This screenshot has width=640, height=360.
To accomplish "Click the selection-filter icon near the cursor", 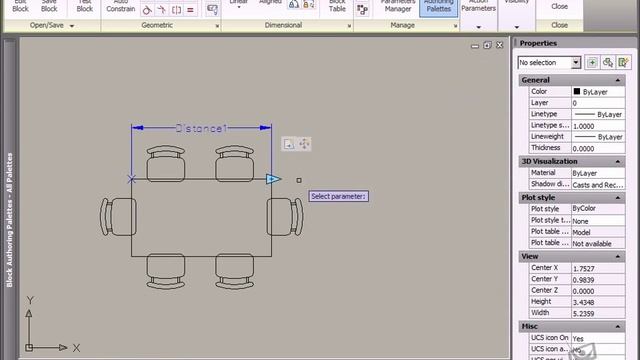I will [x=289, y=144].
